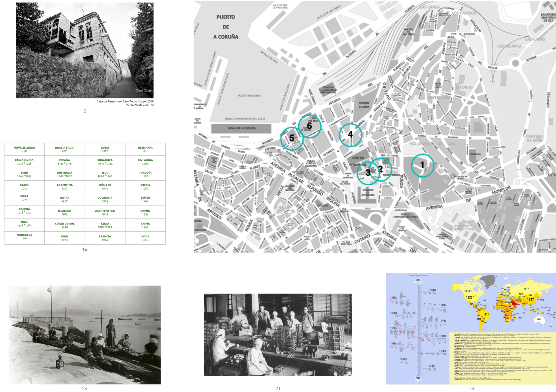Click the 1893 marker on suffrage timeline
The width and height of the screenshot is (556, 392).
point(418,281)
